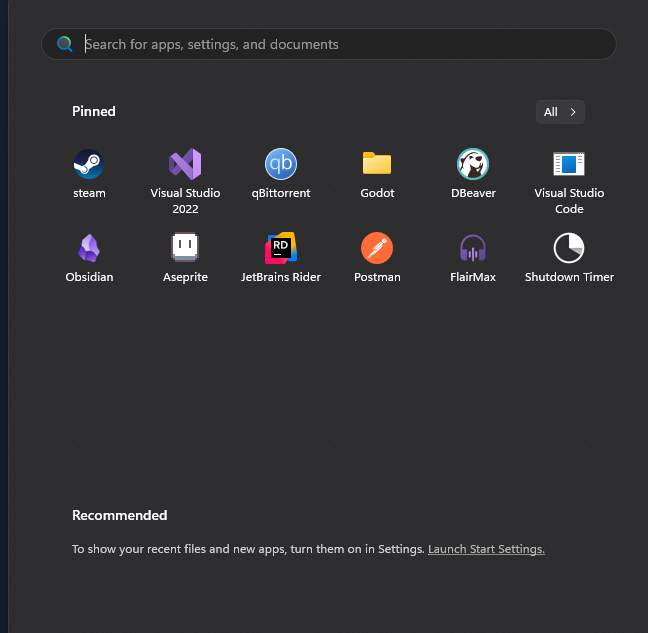Open Visual Studio 2022 from pinned apps
Screen dimensions: 648x633
pyautogui.click(x=185, y=164)
